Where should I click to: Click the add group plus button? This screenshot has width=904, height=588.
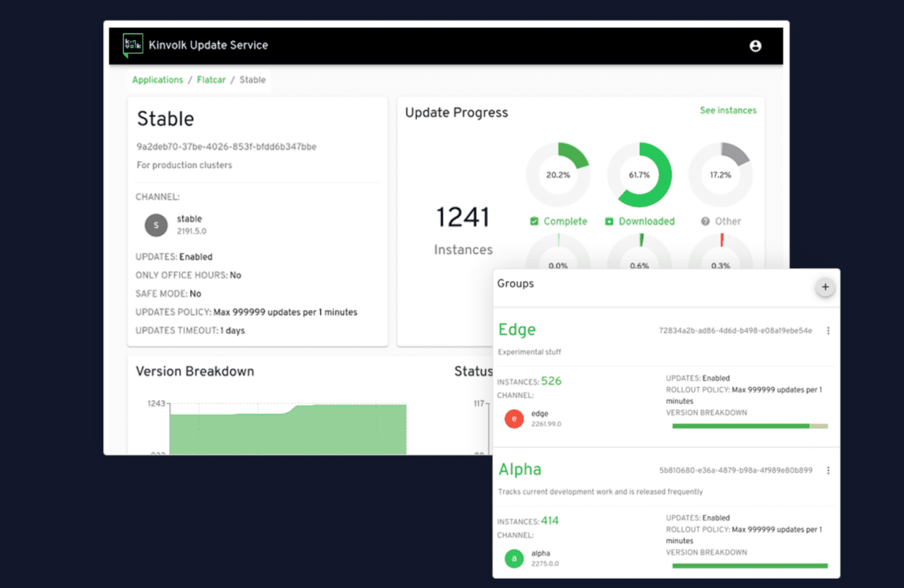(825, 287)
